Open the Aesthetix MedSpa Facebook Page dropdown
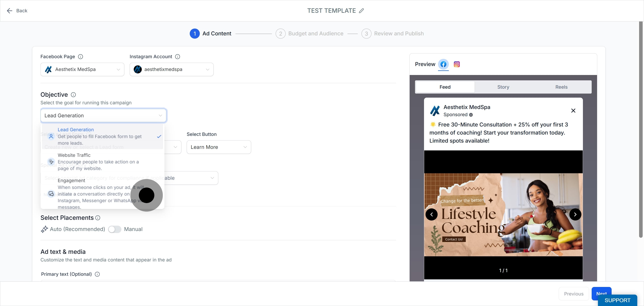Screen dimensions: 644x306 82,69
